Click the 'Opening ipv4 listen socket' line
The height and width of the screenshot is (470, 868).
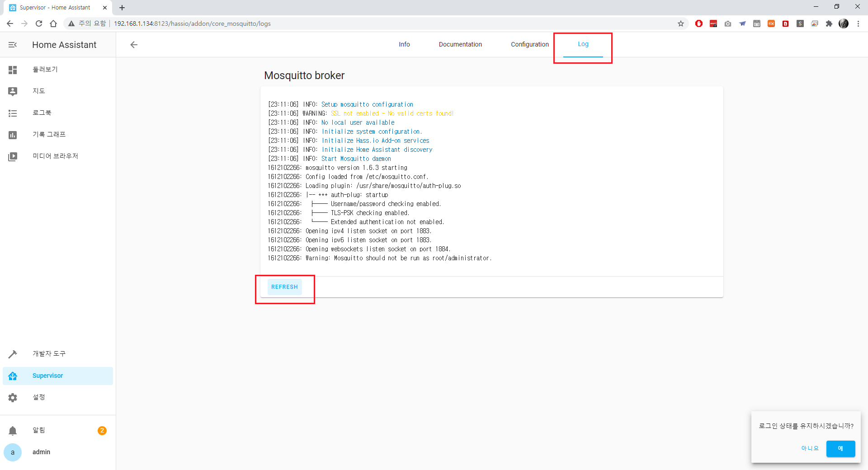pyautogui.click(x=350, y=231)
